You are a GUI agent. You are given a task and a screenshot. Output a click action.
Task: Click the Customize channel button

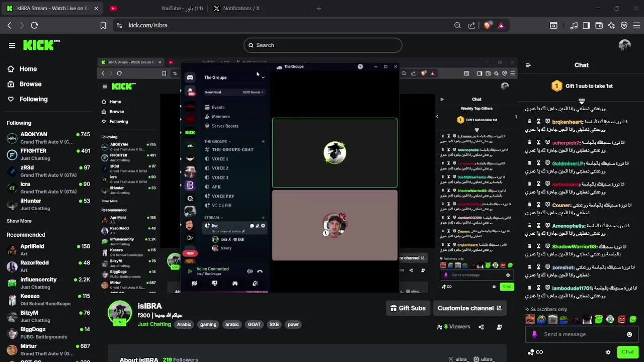(x=469, y=308)
